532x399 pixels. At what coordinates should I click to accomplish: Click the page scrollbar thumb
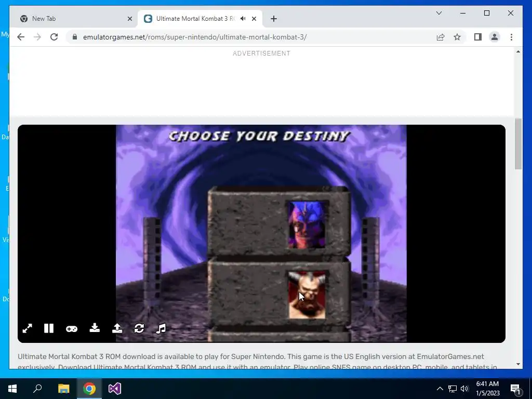[x=518, y=143]
